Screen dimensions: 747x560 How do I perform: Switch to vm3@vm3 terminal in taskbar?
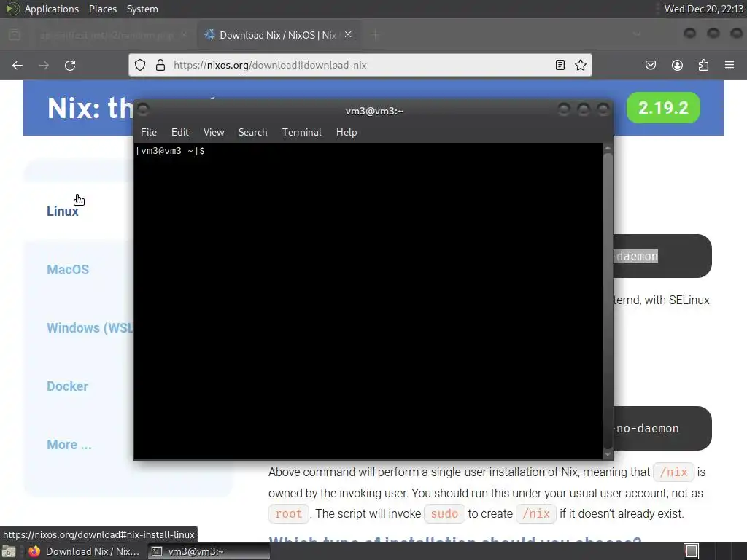point(209,551)
